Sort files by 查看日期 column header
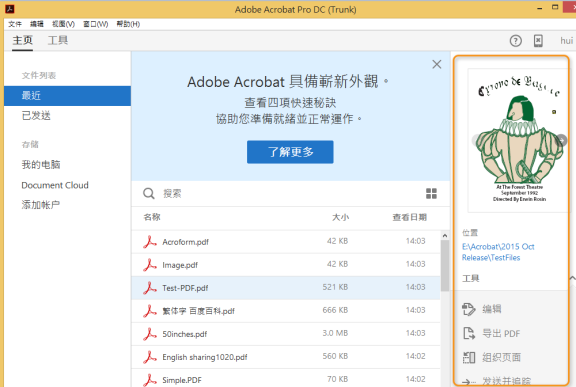This screenshot has height=387, width=576. pos(409,217)
